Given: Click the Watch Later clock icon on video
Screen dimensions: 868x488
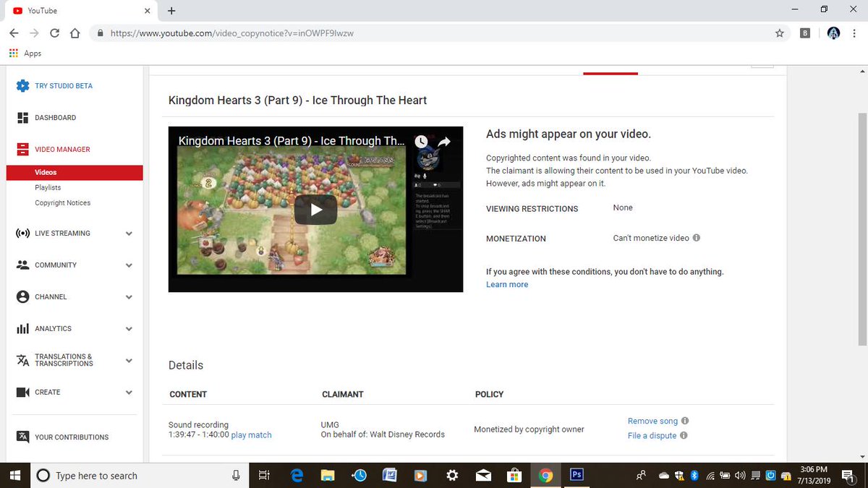Looking at the screenshot, I should pos(420,142).
